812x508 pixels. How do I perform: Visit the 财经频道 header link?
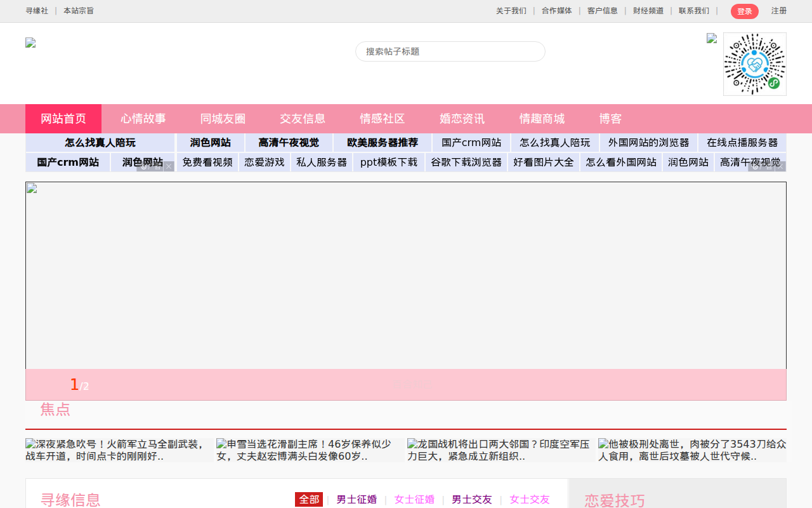[x=648, y=11]
